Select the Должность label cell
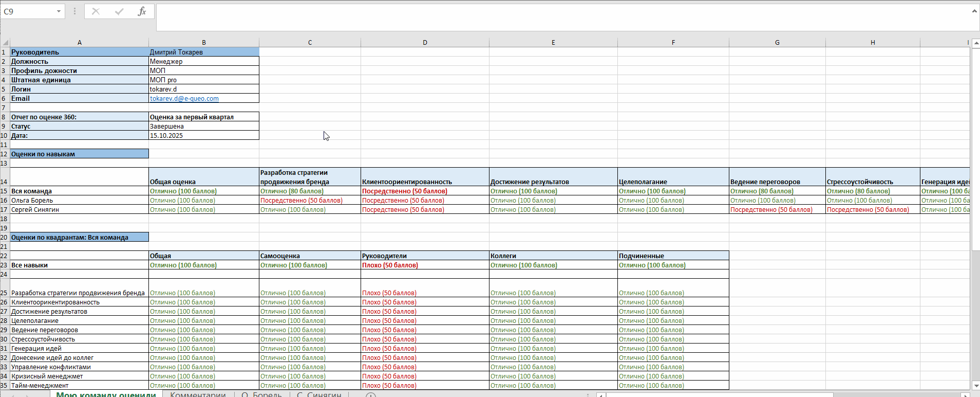The image size is (980, 397). (80, 61)
